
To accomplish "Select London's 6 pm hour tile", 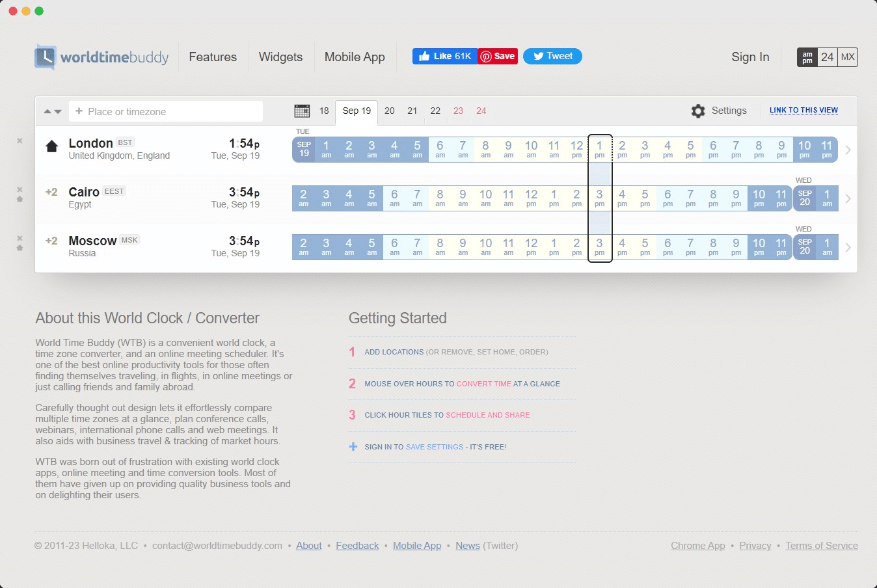I will click(x=713, y=150).
